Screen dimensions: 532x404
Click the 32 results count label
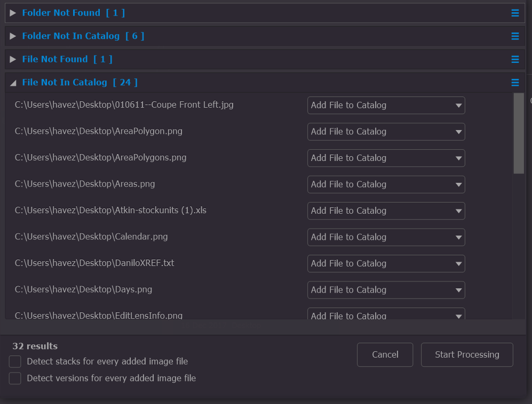coord(35,346)
